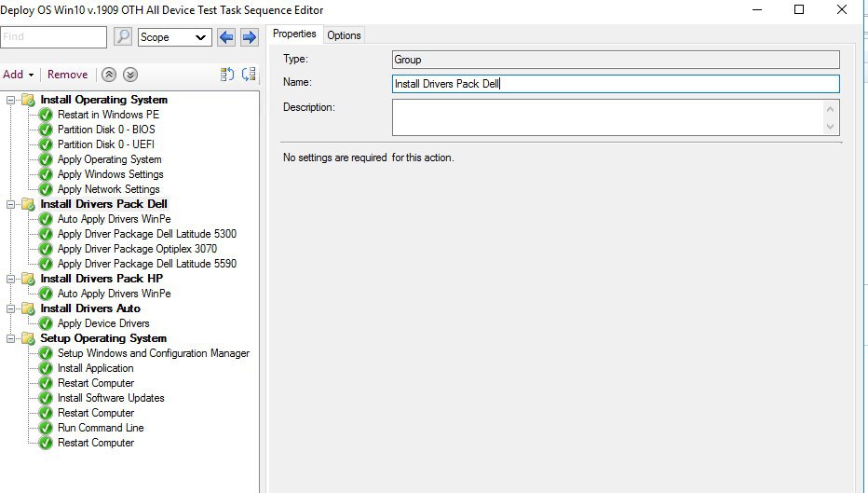Select the Setup Operating System group label
The height and width of the screenshot is (493, 868).
click(x=103, y=338)
